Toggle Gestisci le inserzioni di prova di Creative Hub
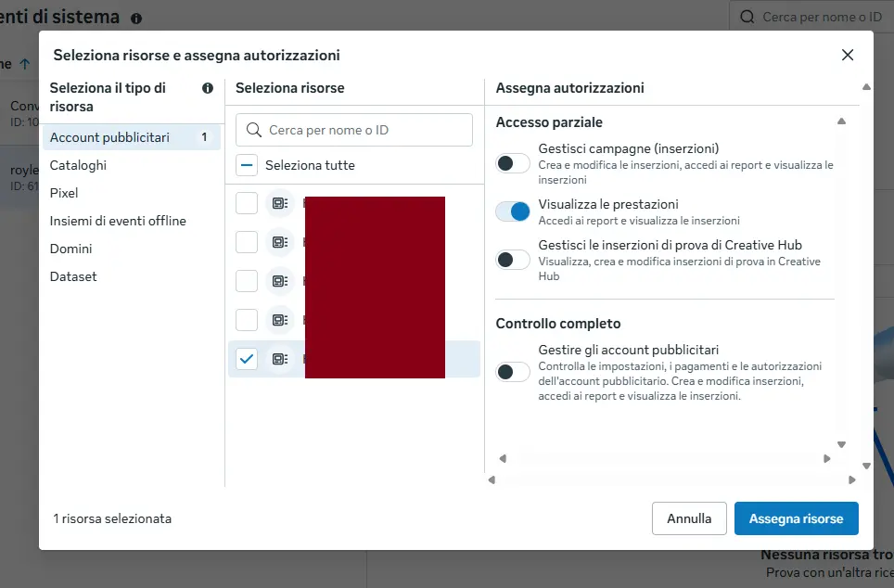Image resolution: width=894 pixels, height=588 pixels. [x=513, y=260]
